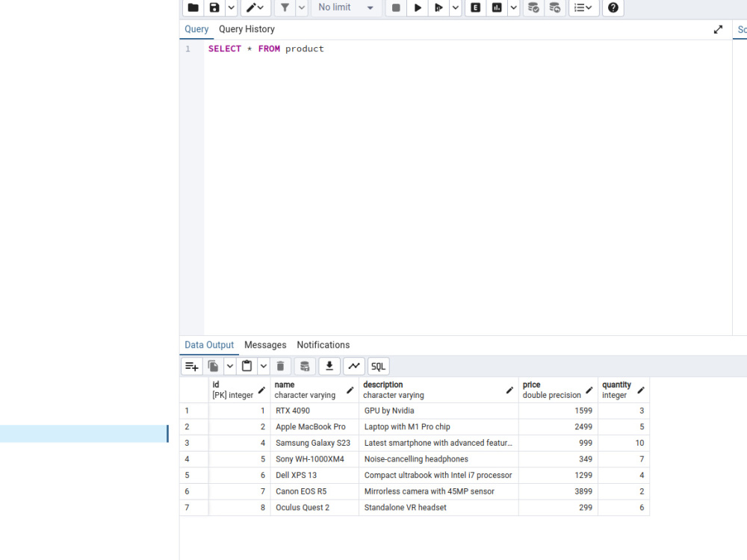This screenshot has height=560, width=747.
Task: Run the query with the Execute button
Action: click(x=418, y=8)
